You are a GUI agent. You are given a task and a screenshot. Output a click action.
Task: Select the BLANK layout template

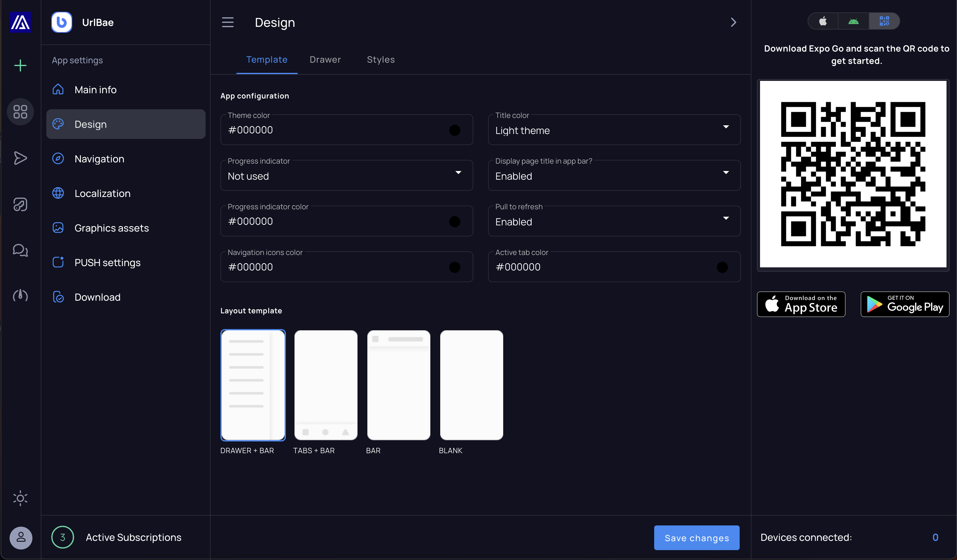(x=471, y=385)
